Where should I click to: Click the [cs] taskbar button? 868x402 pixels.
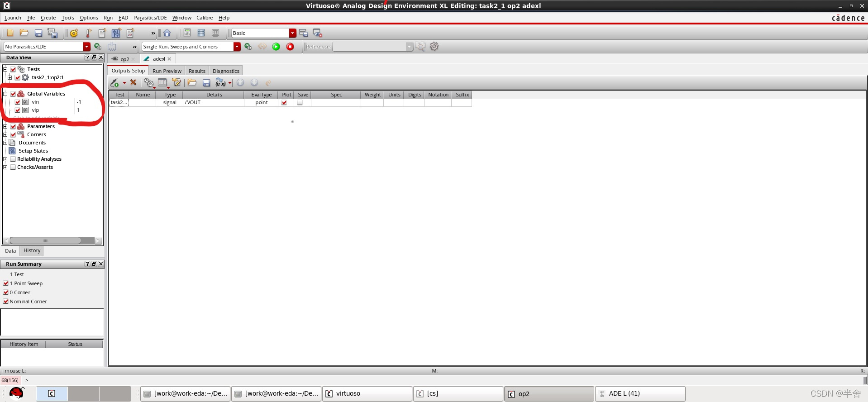tap(458, 393)
